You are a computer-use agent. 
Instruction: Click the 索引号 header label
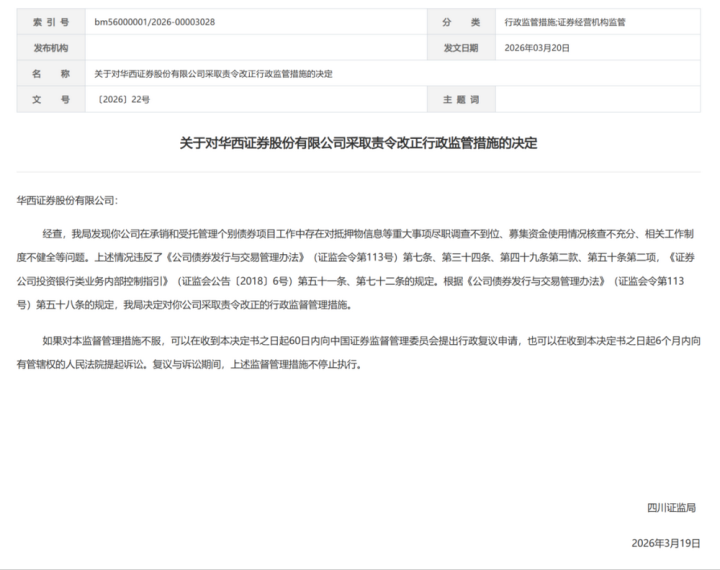[x=51, y=22]
